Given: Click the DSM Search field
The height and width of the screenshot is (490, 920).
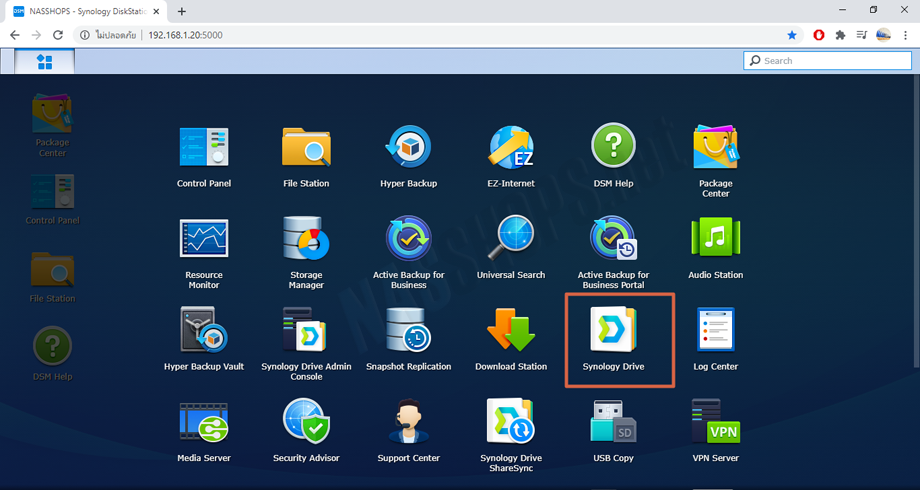Looking at the screenshot, I should click(x=827, y=60).
